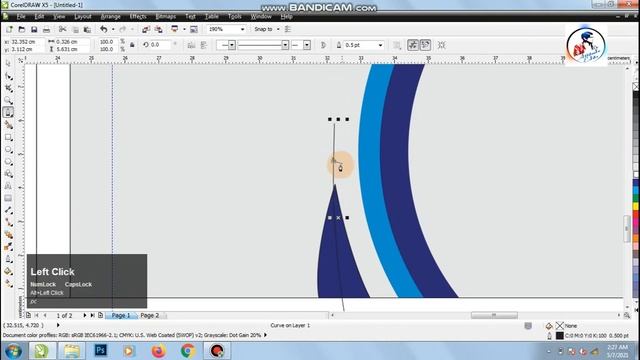Click the Cut scissors icon

[62, 29]
